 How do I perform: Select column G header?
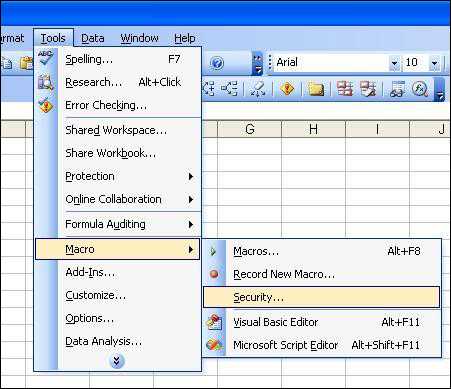tap(250, 129)
